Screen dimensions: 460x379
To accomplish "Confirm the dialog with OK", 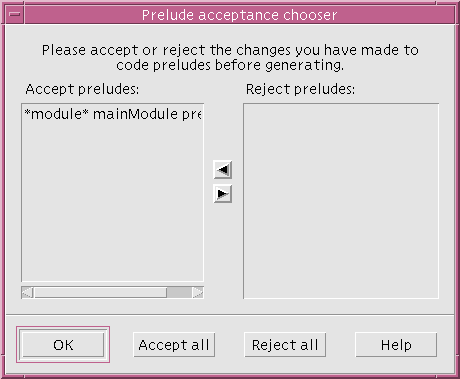I will [x=63, y=345].
